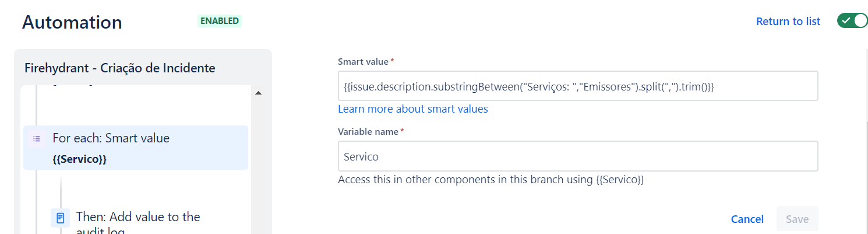
Task: Focus the Variable name field containing Servico
Action: tap(578, 156)
